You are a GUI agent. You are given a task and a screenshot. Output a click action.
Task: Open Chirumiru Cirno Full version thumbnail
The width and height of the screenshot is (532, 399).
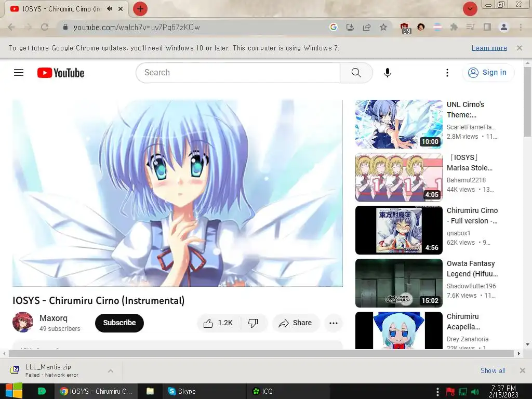tap(398, 230)
